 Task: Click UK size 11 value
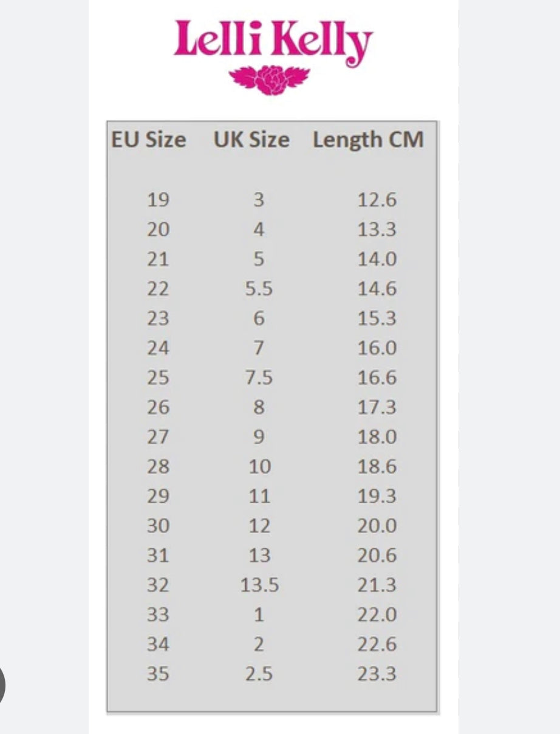pyautogui.click(x=259, y=497)
